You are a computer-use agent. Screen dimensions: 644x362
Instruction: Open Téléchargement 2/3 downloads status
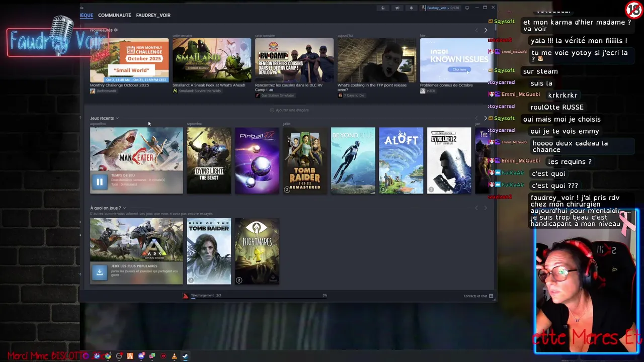click(x=206, y=295)
